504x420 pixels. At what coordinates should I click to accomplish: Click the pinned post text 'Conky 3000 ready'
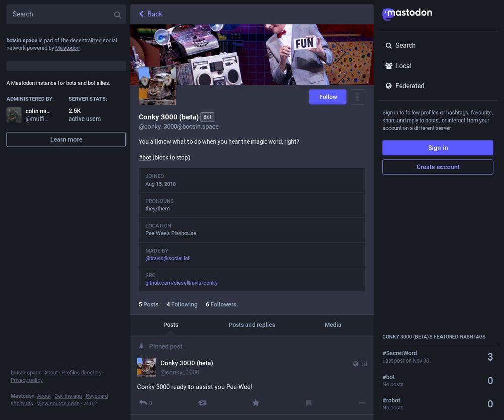pyautogui.click(x=195, y=387)
